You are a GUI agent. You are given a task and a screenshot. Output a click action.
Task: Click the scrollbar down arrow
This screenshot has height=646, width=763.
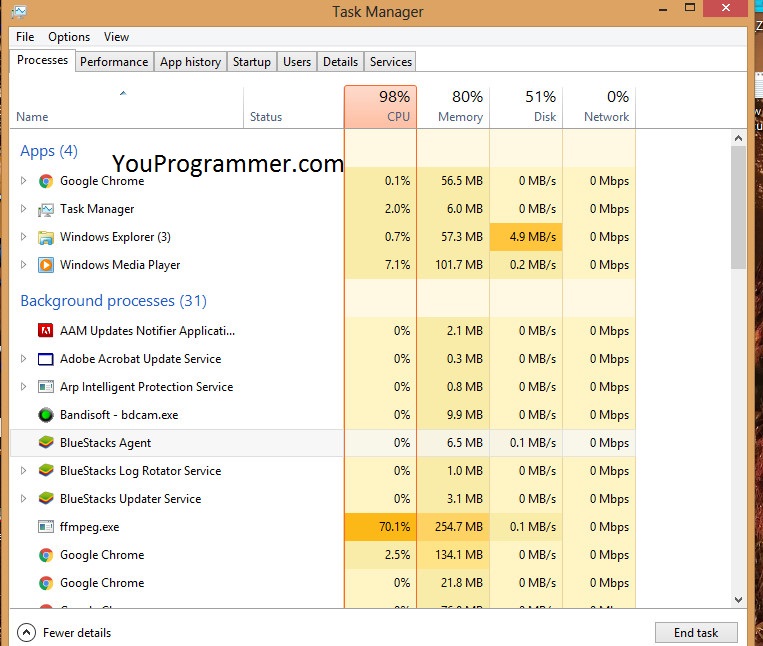click(x=738, y=600)
